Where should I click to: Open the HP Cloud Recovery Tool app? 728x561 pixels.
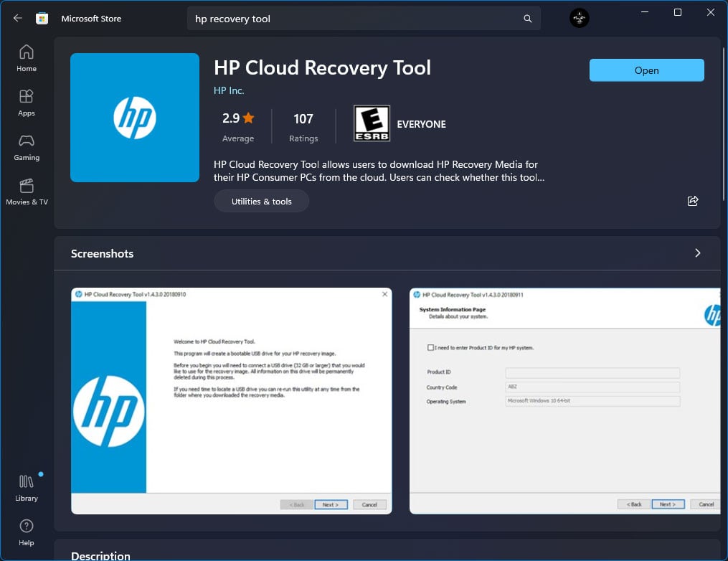point(646,70)
